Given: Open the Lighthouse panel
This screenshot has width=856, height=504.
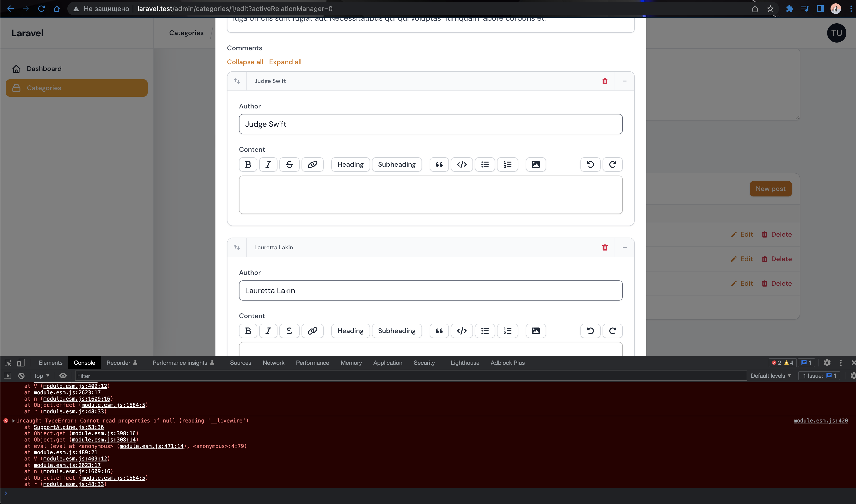Looking at the screenshot, I should pyautogui.click(x=465, y=363).
